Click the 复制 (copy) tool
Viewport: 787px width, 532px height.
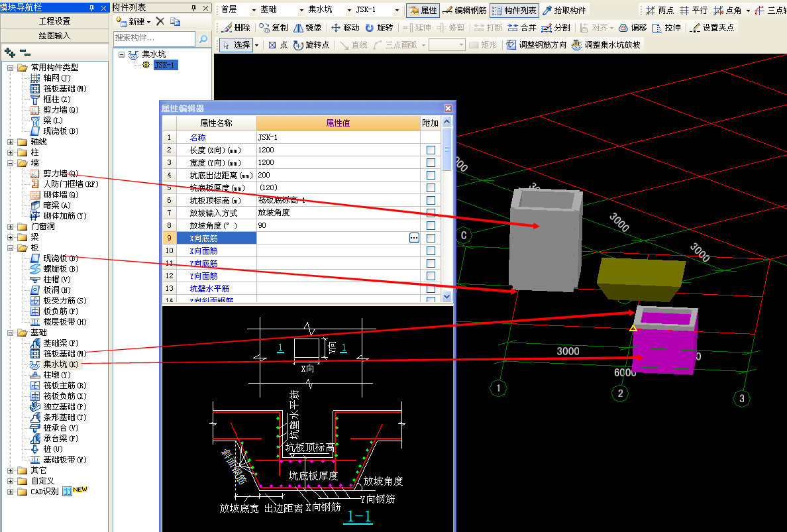tap(274, 28)
